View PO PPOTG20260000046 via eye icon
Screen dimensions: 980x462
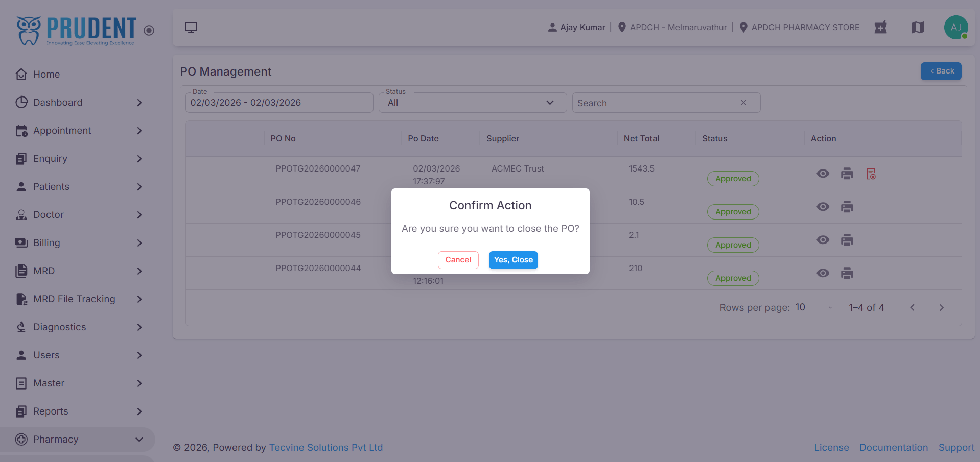click(823, 207)
